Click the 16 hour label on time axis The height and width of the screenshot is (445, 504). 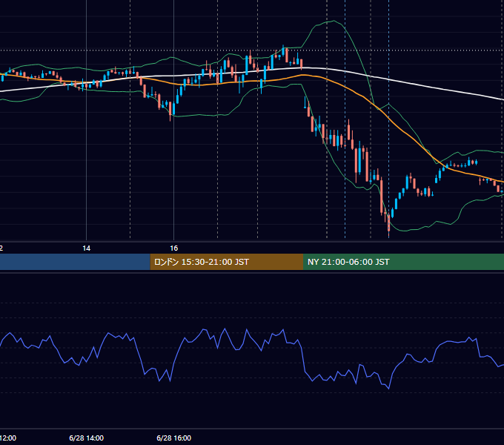pyautogui.click(x=174, y=248)
